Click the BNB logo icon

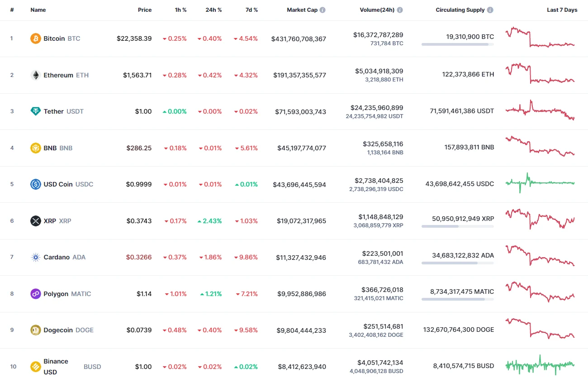click(35, 148)
